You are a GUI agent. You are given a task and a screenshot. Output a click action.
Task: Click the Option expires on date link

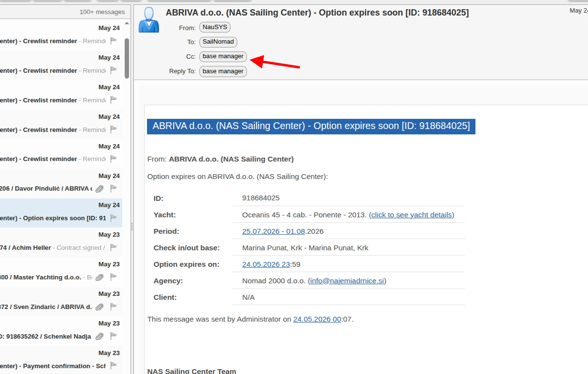(x=266, y=264)
